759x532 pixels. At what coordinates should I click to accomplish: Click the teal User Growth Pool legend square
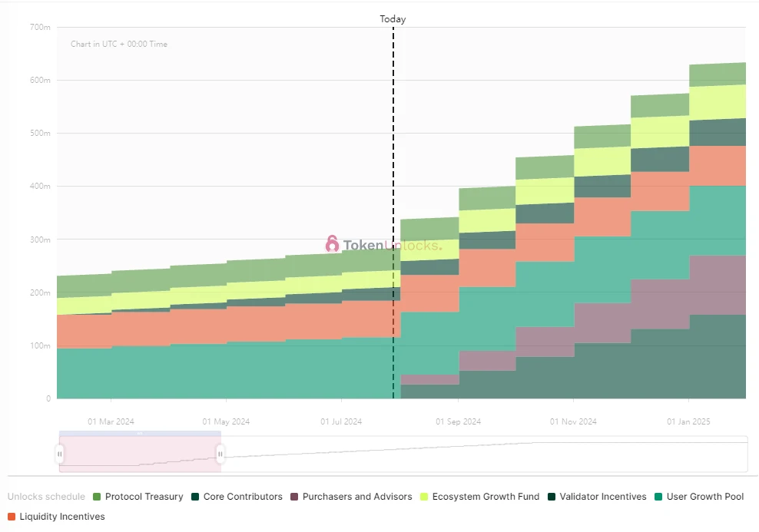[659, 497]
